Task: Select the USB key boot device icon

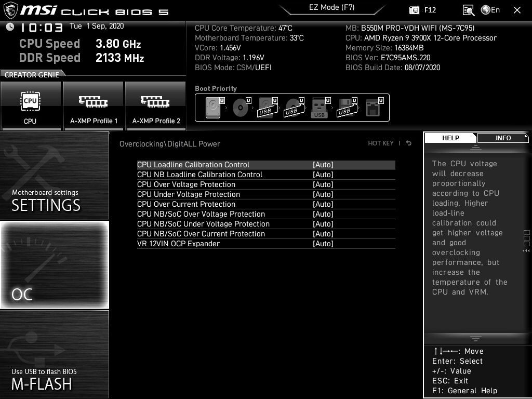Action: tap(321, 108)
